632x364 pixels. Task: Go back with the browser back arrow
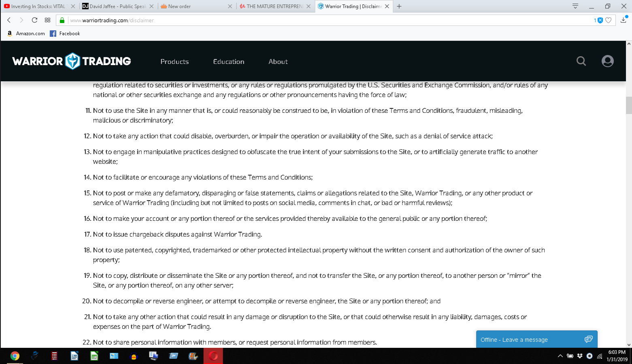click(9, 20)
